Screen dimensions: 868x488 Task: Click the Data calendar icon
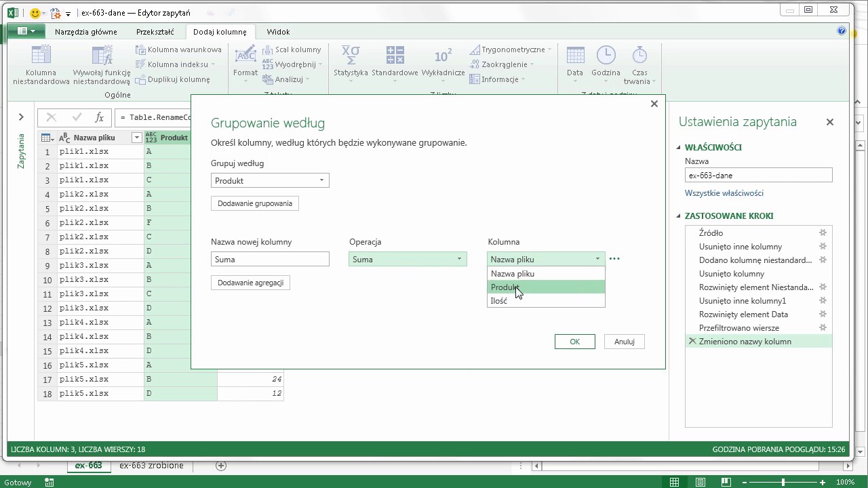tap(575, 55)
